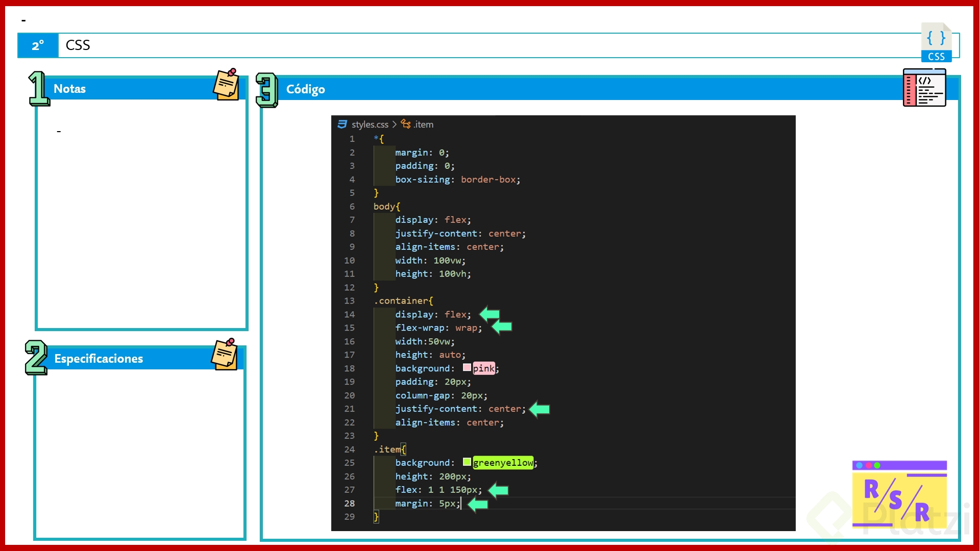
Task: Click the code window icon beside Código
Action: (924, 88)
